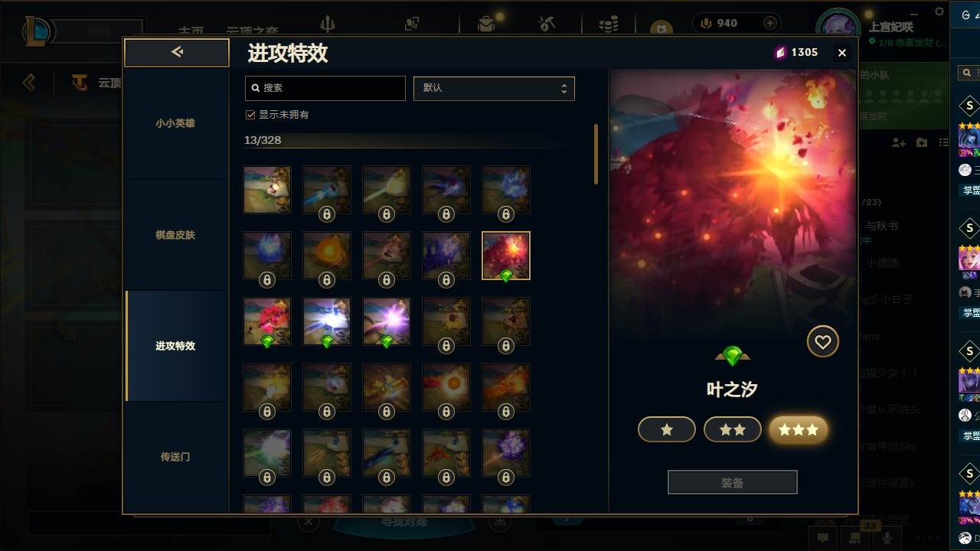Image resolution: width=980 pixels, height=551 pixels.
Task: Click the plus icon beside 940
Action: (x=770, y=23)
